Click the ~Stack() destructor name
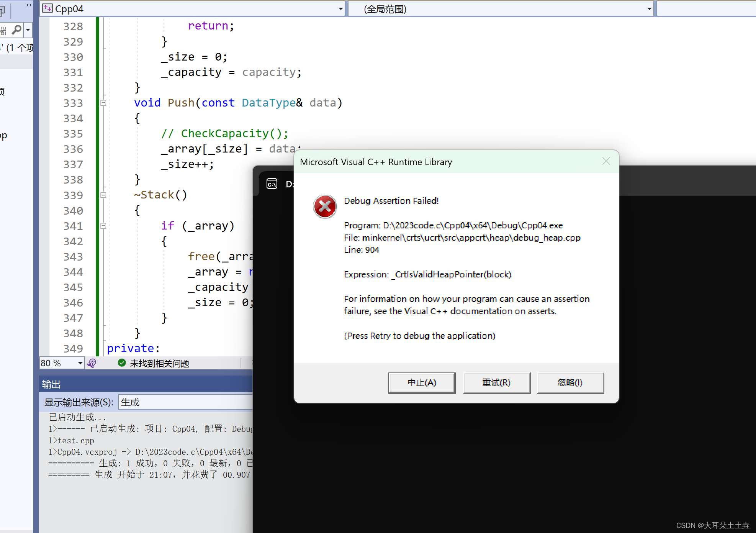The width and height of the screenshot is (756, 533). point(160,195)
